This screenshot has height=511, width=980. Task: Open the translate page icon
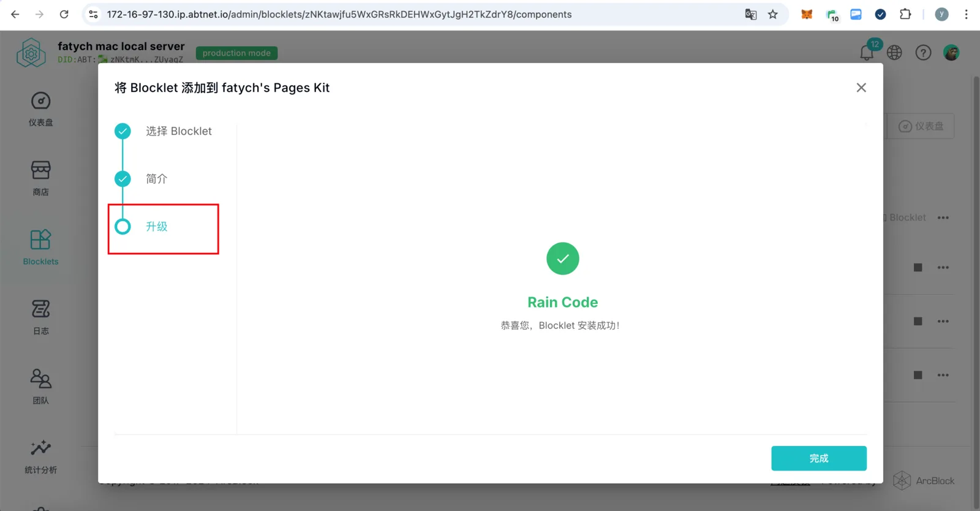(751, 14)
